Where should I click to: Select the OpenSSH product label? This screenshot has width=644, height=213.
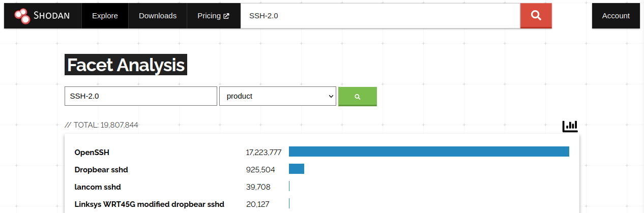(92, 152)
